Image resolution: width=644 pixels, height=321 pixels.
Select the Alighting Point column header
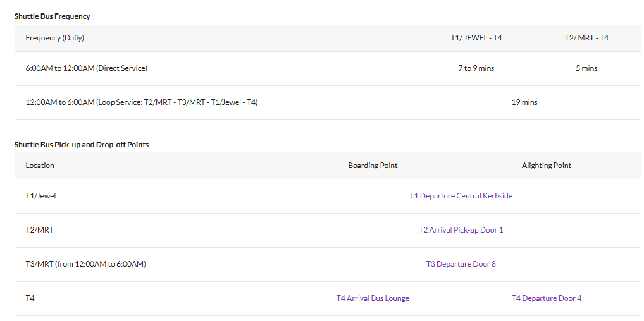[x=546, y=166]
